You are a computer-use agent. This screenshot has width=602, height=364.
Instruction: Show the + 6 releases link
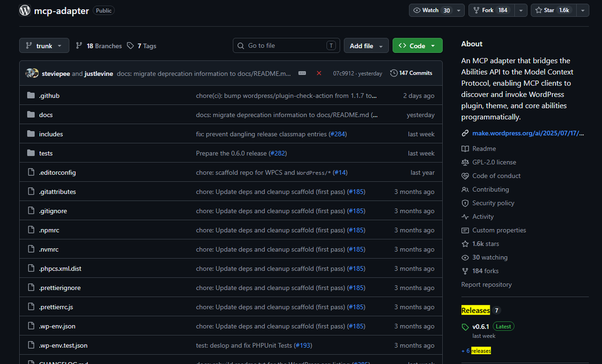[x=476, y=351]
